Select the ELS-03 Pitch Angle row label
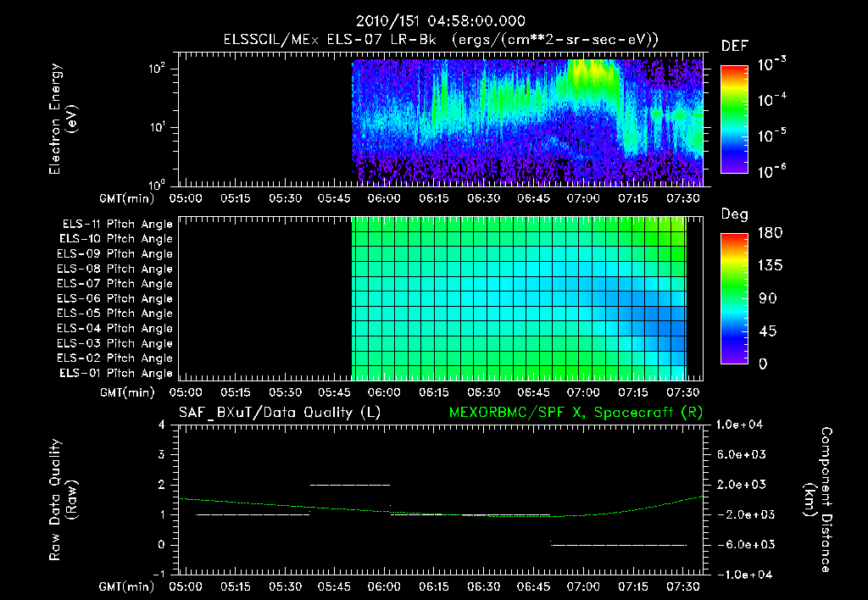The width and height of the screenshot is (868, 600). tap(115, 343)
